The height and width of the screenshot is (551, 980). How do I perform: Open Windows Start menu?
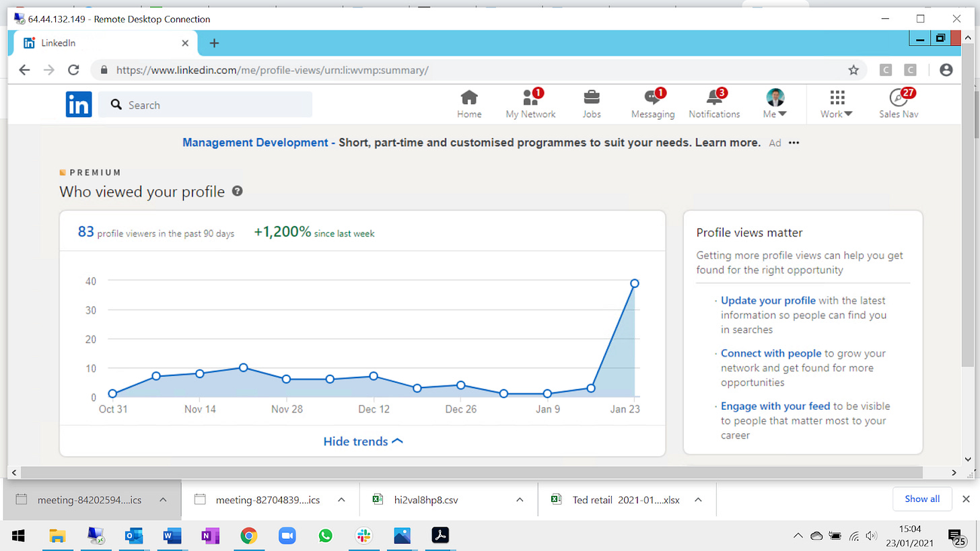[19, 536]
